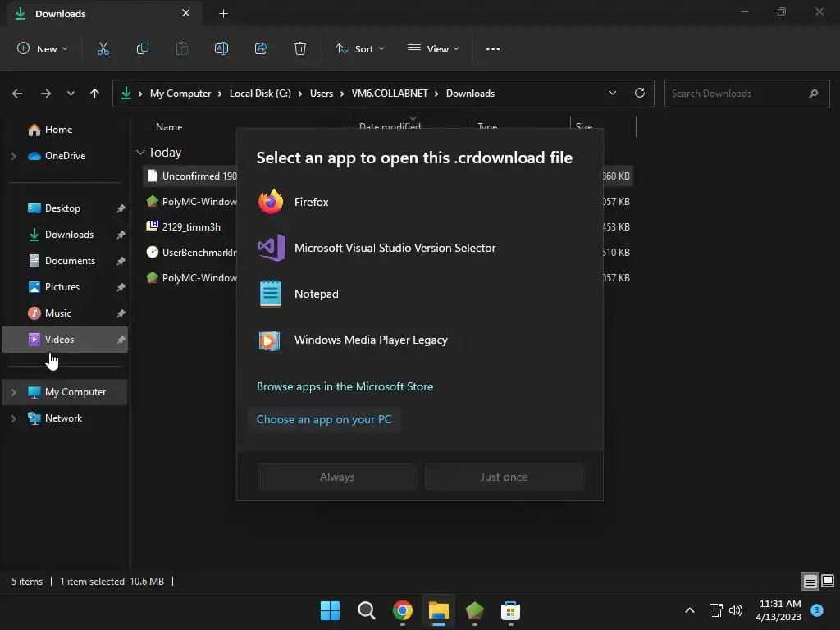Click VM6.COLLABNET breadcrumb
The height and width of the screenshot is (630, 840).
[x=390, y=94]
